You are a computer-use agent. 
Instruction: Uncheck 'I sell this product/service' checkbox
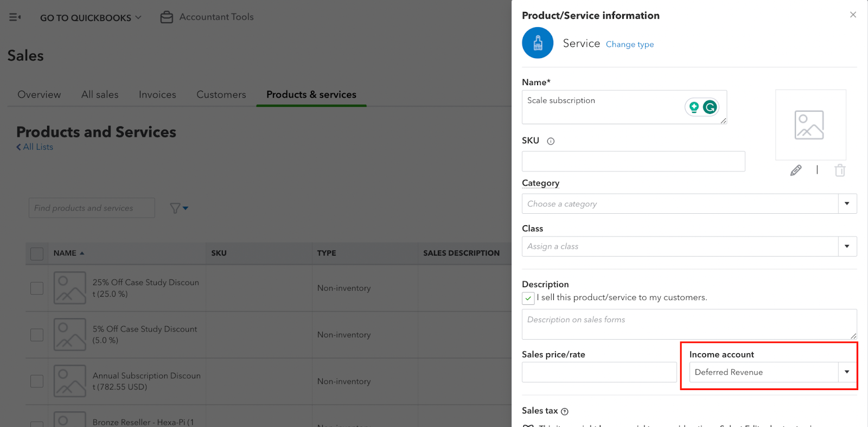coord(528,298)
